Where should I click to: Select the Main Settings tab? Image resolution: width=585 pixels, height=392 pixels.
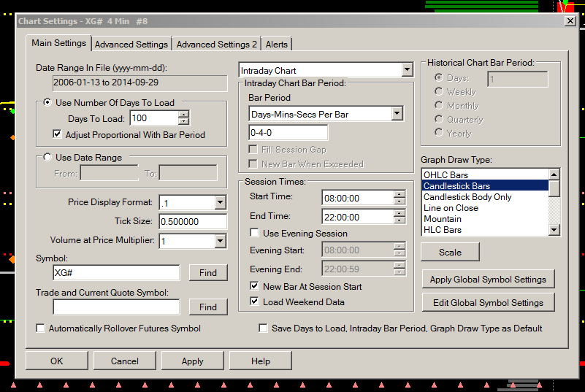[58, 43]
